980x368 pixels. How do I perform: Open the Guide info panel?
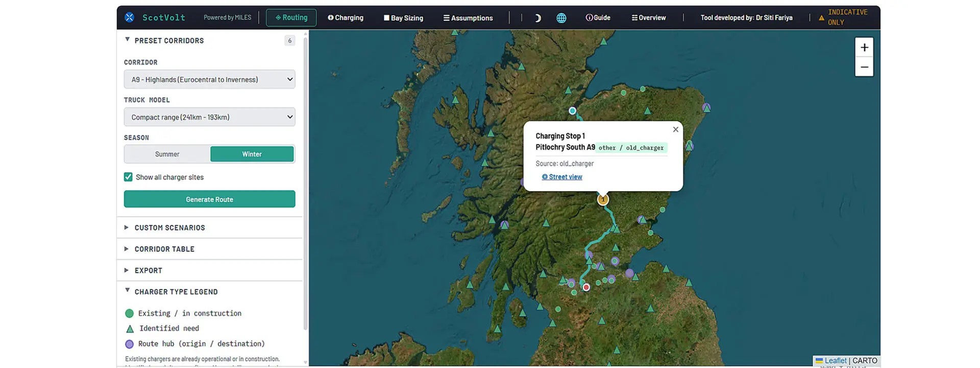[x=598, y=17]
